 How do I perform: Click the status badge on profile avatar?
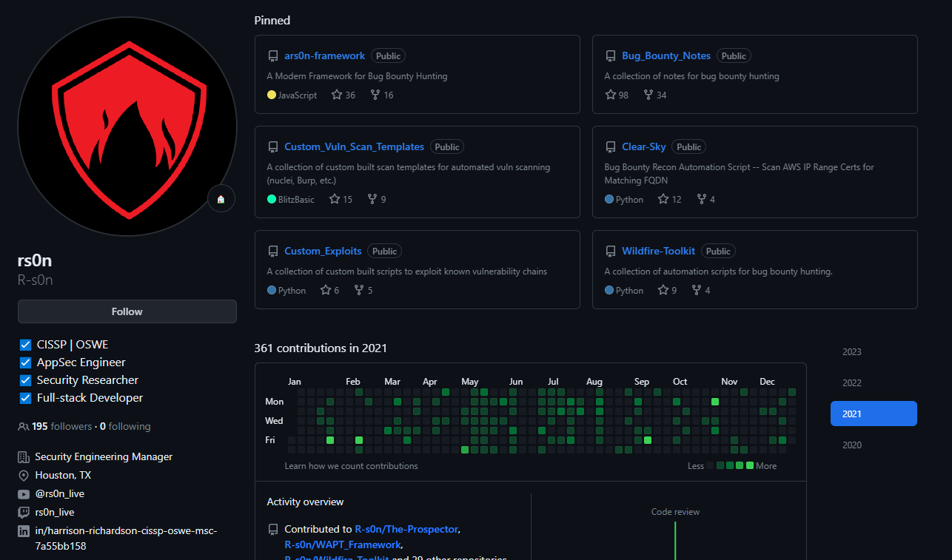[x=221, y=199]
